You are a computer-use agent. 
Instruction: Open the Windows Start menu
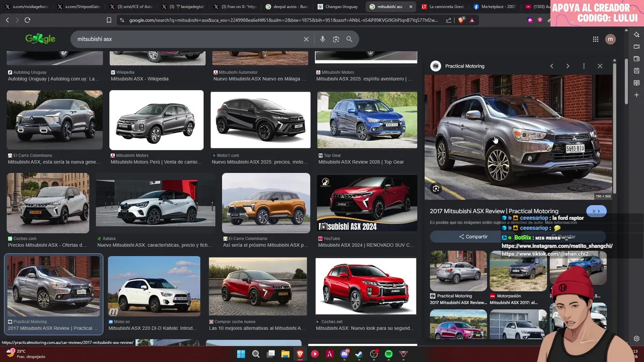(240, 354)
